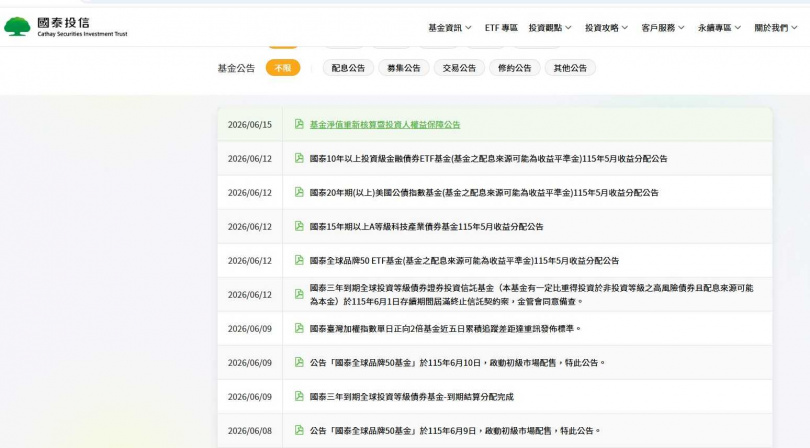Click PDF icon for 到期結算分配完成 row

click(299, 396)
